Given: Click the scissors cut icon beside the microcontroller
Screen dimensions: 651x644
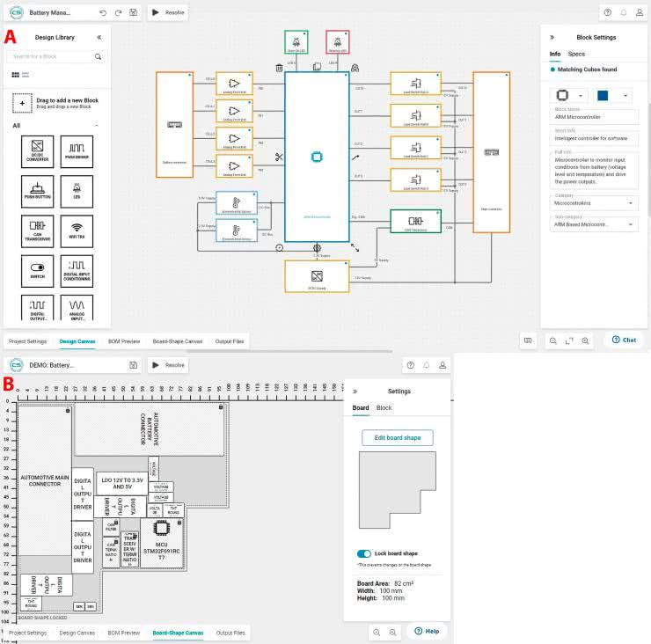Looking at the screenshot, I should [278, 157].
